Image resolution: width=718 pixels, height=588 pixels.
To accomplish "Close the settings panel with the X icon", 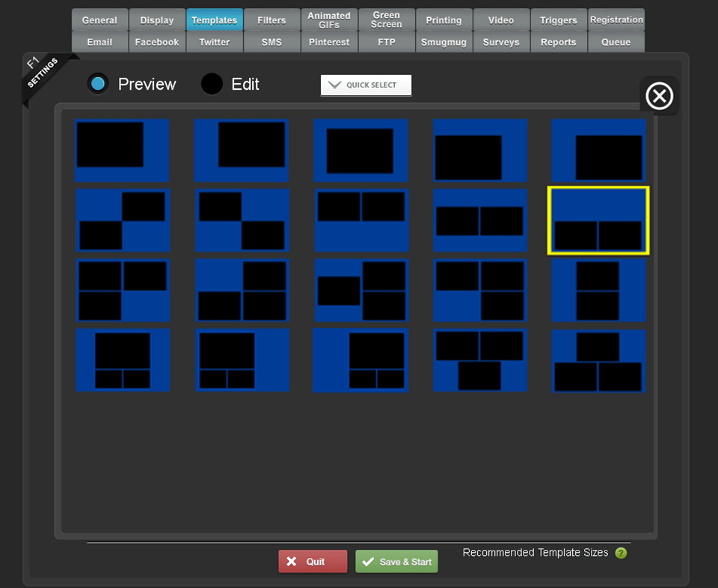I will coord(659,97).
